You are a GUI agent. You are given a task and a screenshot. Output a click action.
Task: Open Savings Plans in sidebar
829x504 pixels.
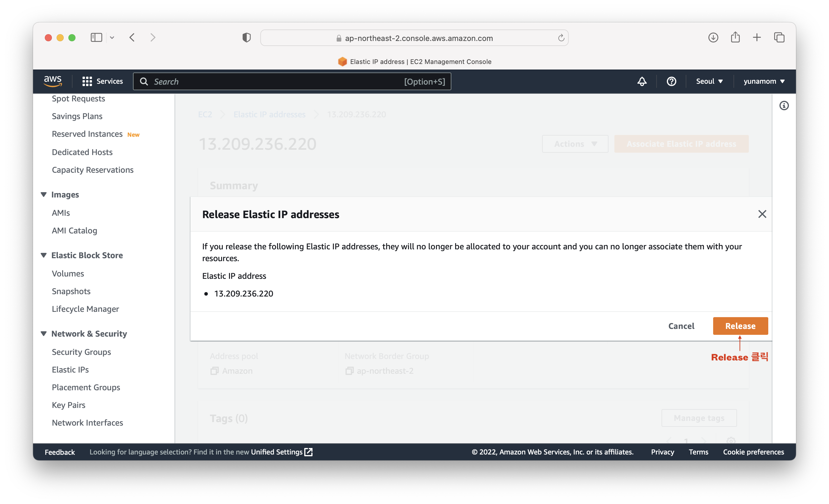77,116
